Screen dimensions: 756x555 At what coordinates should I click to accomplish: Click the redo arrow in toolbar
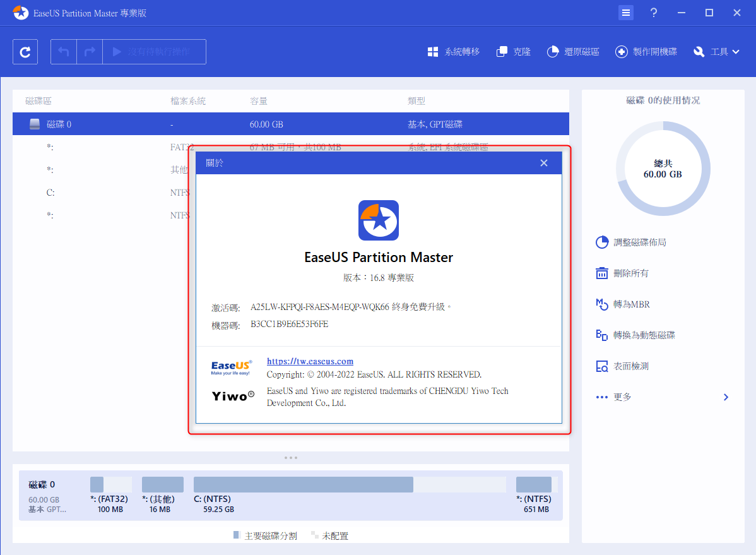pos(90,52)
